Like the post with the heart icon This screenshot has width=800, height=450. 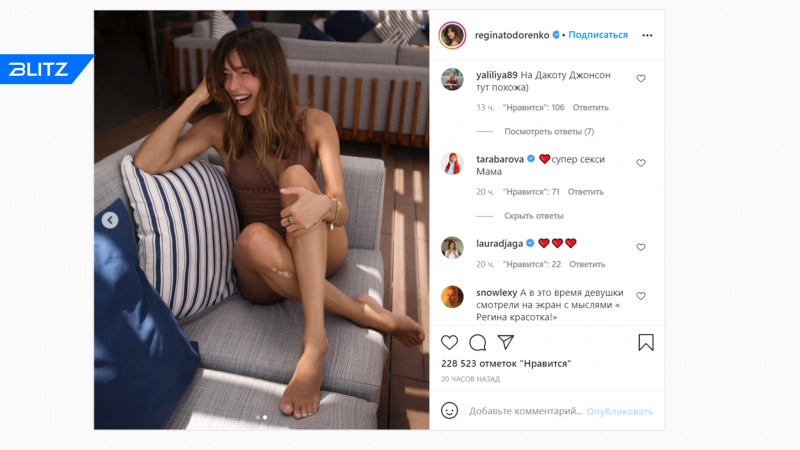(449, 342)
